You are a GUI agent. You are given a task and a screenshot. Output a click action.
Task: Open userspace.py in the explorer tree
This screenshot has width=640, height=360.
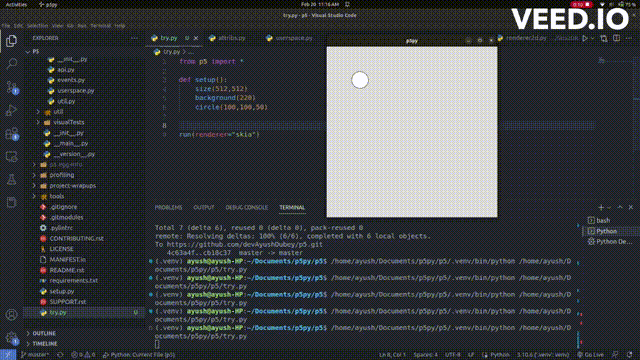pyautogui.click(x=84, y=91)
